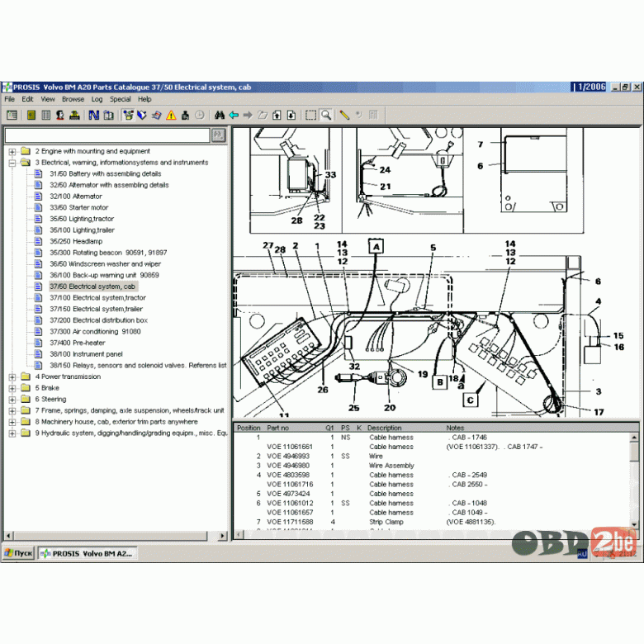Click the parts list scroll down arrow
This screenshot has height=644, width=644.
click(x=634, y=524)
